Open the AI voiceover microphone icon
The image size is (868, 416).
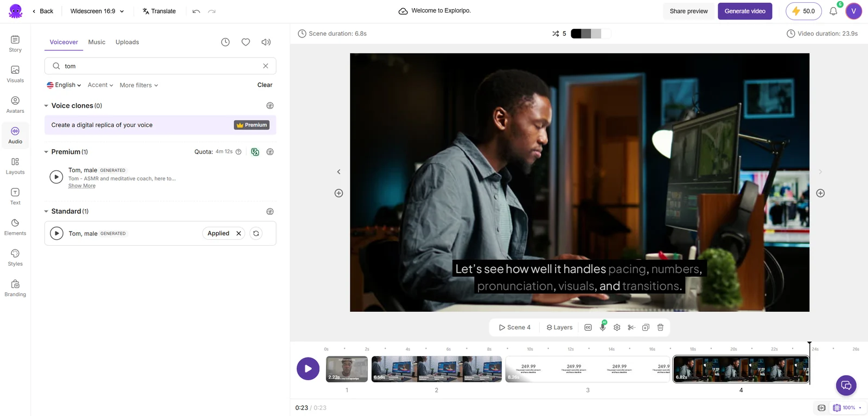pyautogui.click(x=603, y=328)
